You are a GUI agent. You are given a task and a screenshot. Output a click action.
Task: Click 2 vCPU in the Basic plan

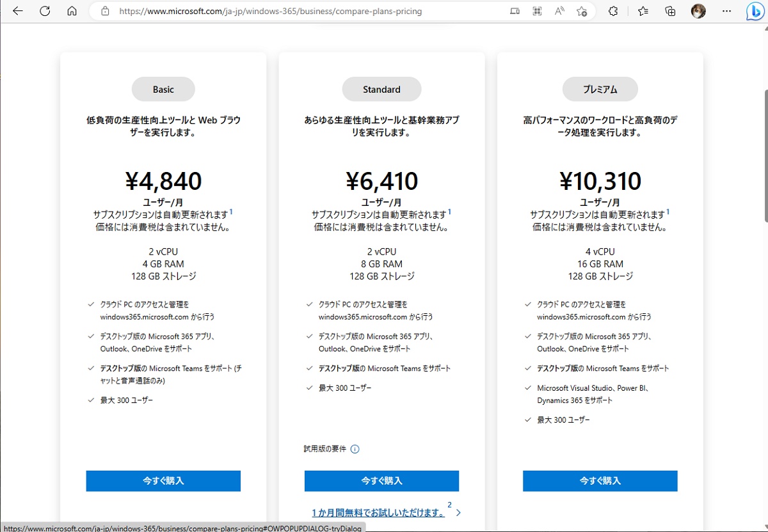(163, 252)
